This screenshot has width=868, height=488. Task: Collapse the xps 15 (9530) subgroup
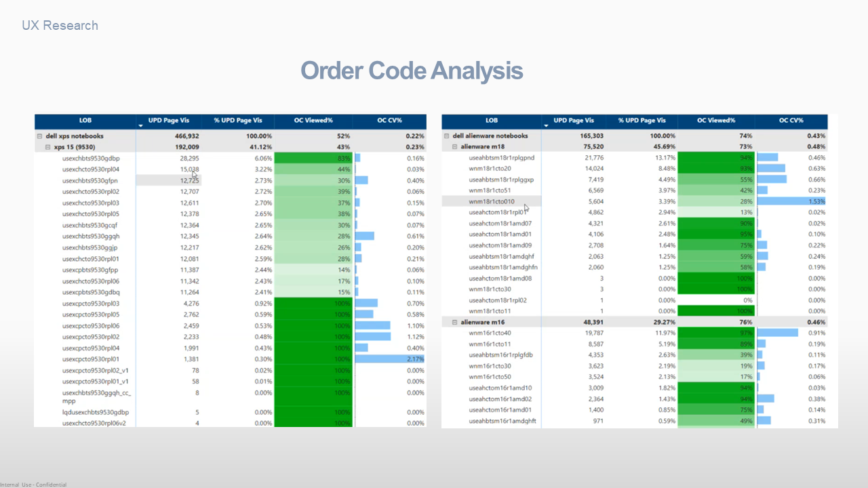(47, 147)
